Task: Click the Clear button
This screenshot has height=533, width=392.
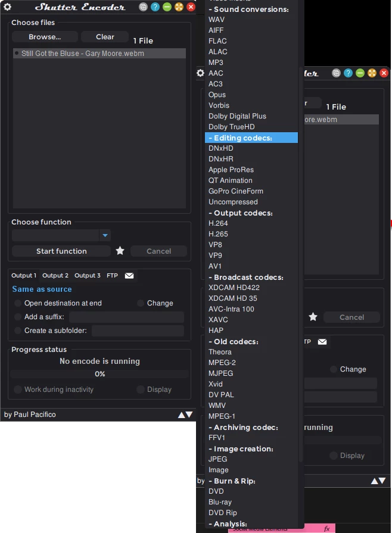Action: (x=105, y=37)
